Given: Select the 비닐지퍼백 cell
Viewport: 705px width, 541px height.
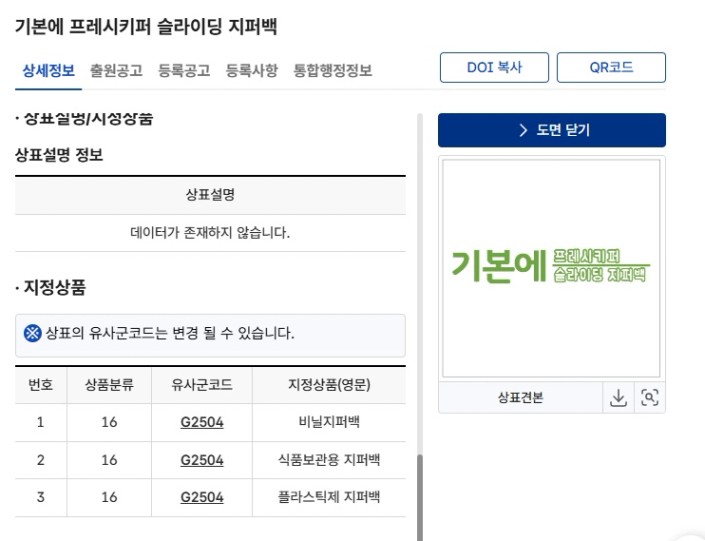Looking at the screenshot, I should click(x=329, y=422).
